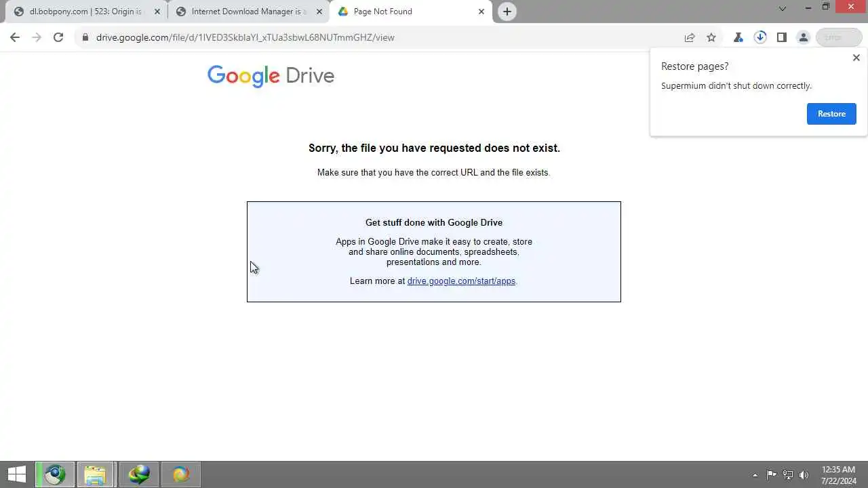The image size is (868, 488).
Task: Click 'Make sure that you have the correct URL' text
Action: click(x=434, y=172)
